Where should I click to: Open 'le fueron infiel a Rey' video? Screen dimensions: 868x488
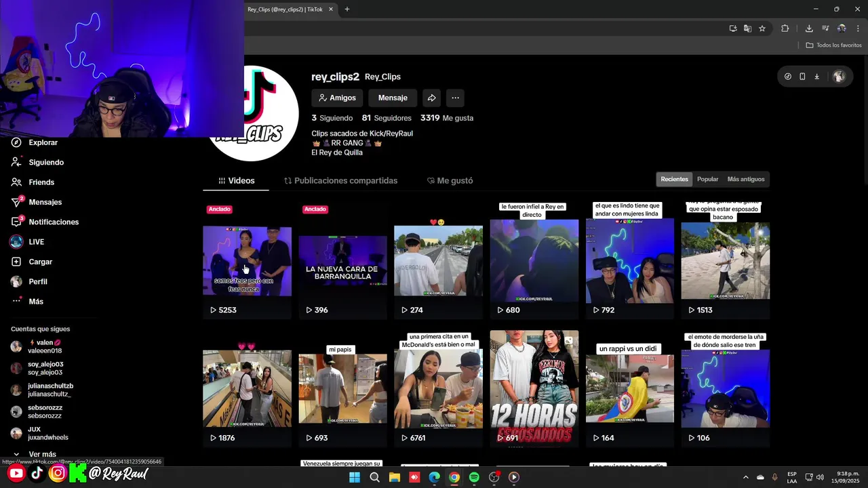click(x=534, y=261)
